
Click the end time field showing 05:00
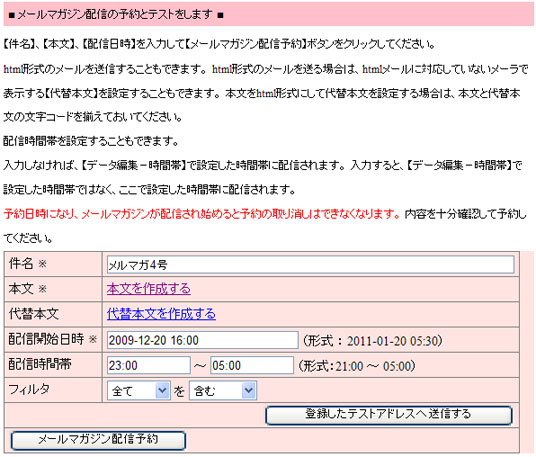pos(252,365)
